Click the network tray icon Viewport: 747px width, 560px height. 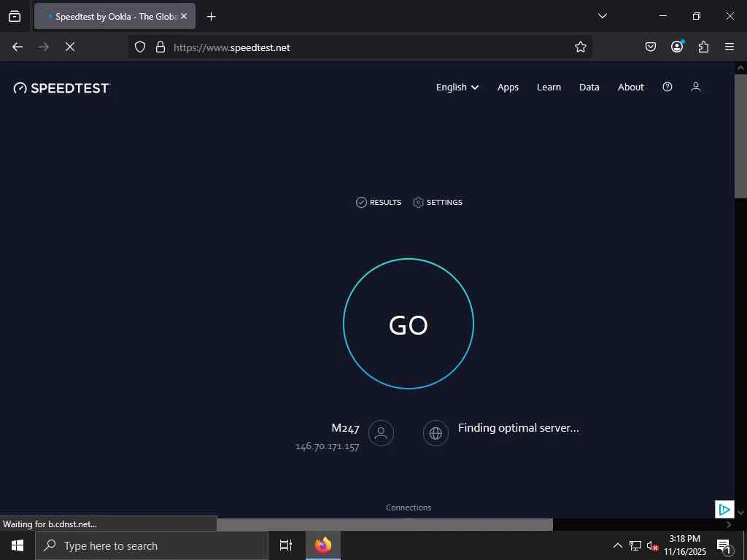tap(635, 545)
